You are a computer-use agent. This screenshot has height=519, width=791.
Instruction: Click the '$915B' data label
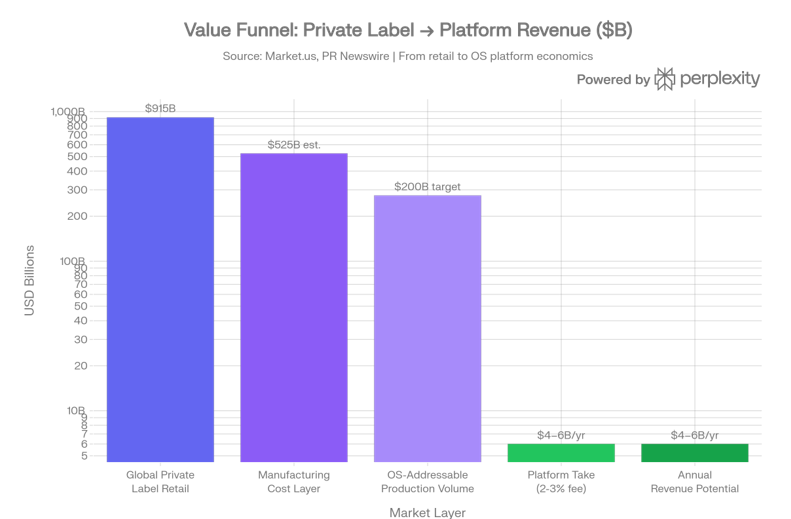coord(160,108)
